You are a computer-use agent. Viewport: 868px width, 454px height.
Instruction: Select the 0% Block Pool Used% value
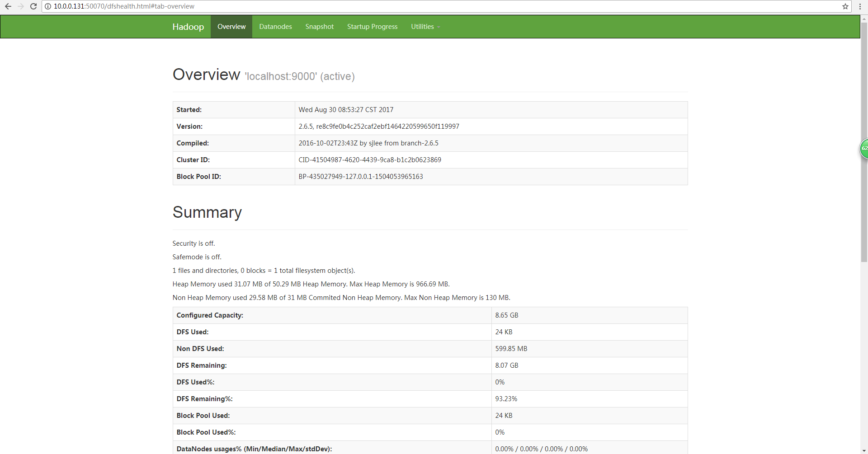[x=500, y=432]
